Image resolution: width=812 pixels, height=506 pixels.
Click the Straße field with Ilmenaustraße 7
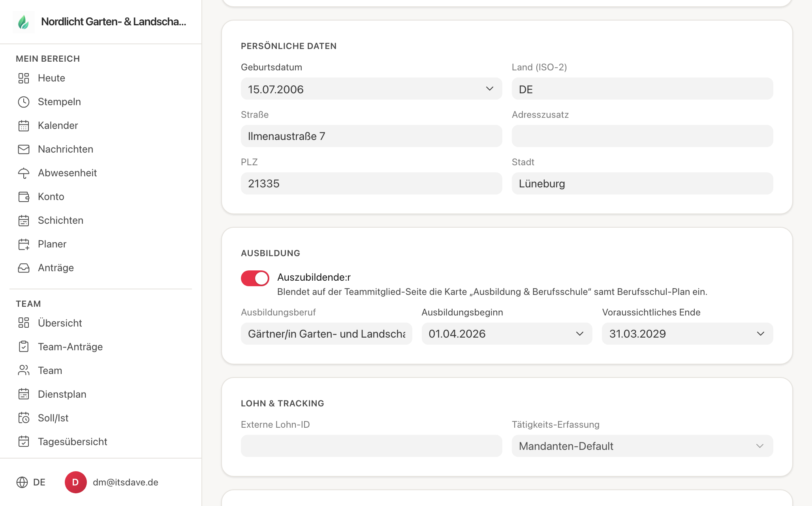371,136
